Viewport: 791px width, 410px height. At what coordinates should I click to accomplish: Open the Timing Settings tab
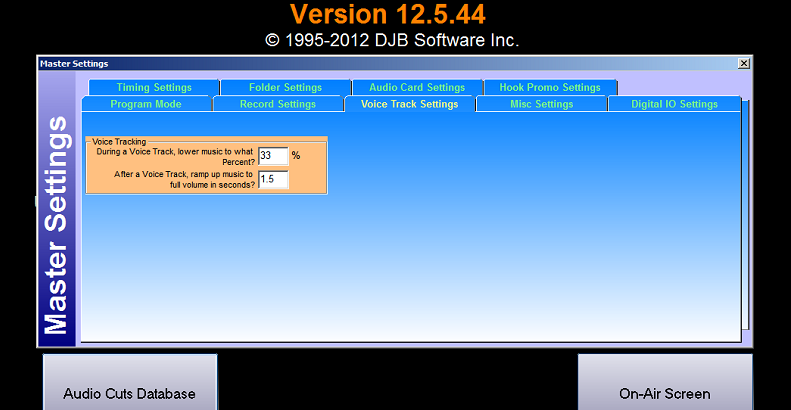[153, 87]
